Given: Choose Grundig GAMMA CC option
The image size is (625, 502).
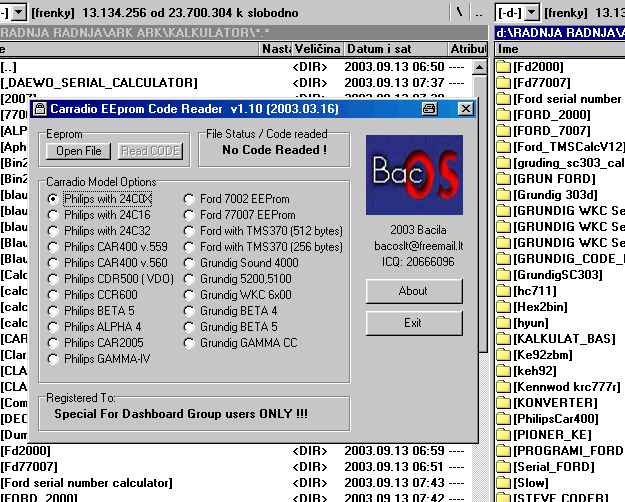Looking at the screenshot, I should point(189,343).
